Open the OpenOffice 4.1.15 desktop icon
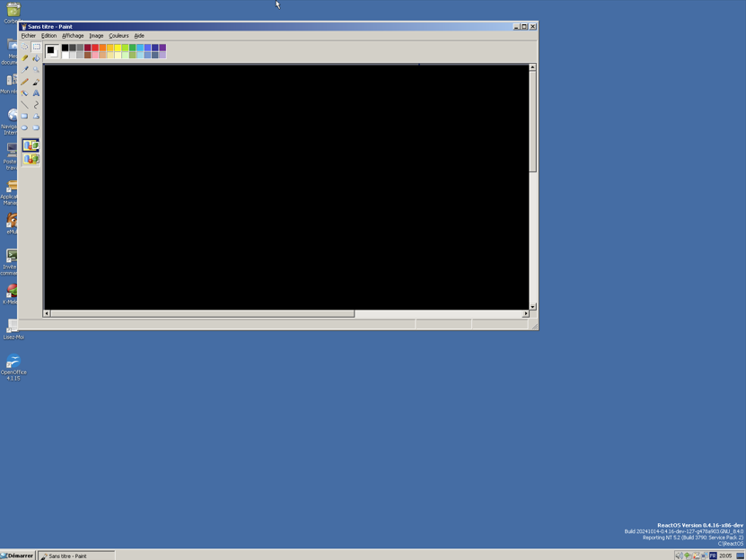The width and height of the screenshot is (746, 560). coord(13,367)
